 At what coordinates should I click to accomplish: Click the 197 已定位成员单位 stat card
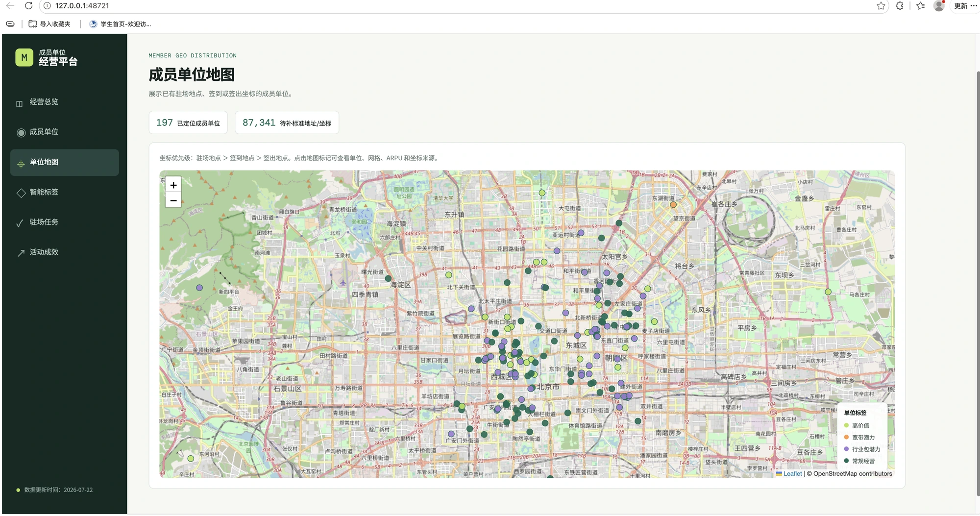pos(188,123)
